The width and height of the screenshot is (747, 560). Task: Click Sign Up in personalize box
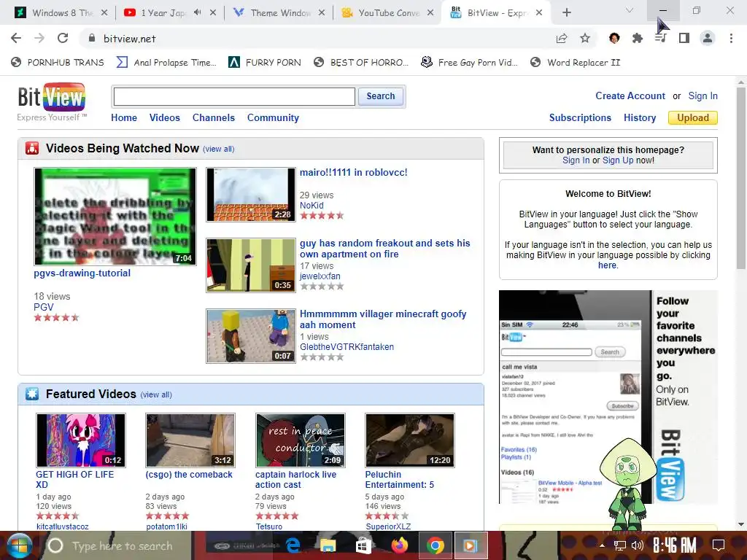(x=618, y=160)
